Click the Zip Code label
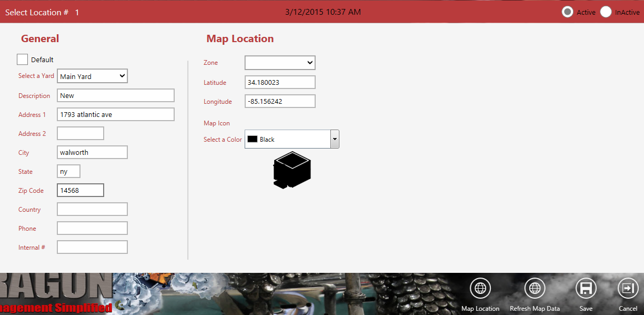This screenshot has width=644, height=315. pos(31,191)
